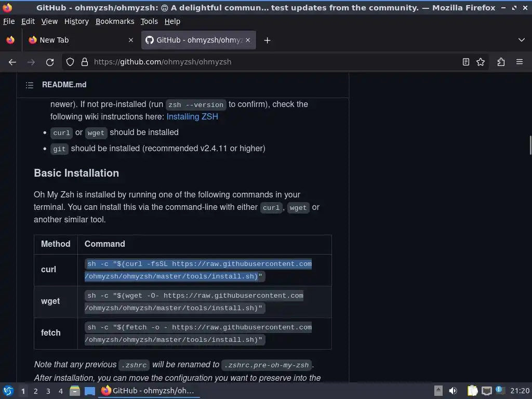Click the README.md file title
This screenshot has width=532, height=399.
click(x=64, y=85)
